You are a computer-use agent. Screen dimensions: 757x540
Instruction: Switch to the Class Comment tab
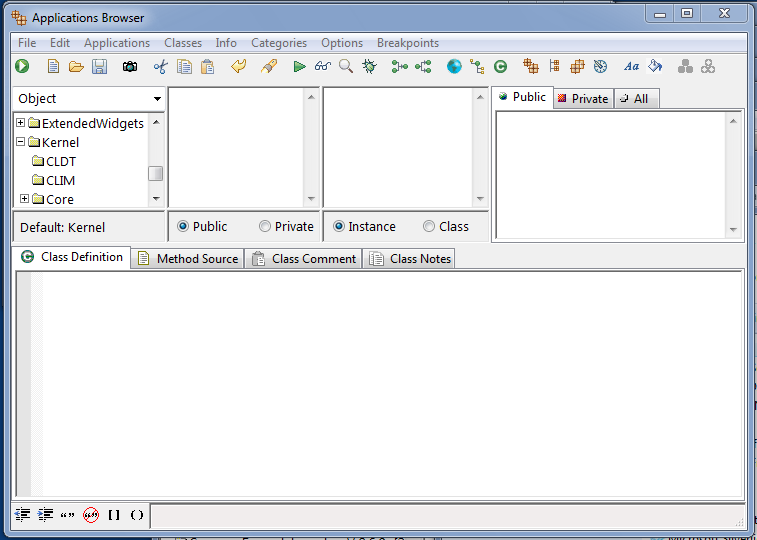303,258
